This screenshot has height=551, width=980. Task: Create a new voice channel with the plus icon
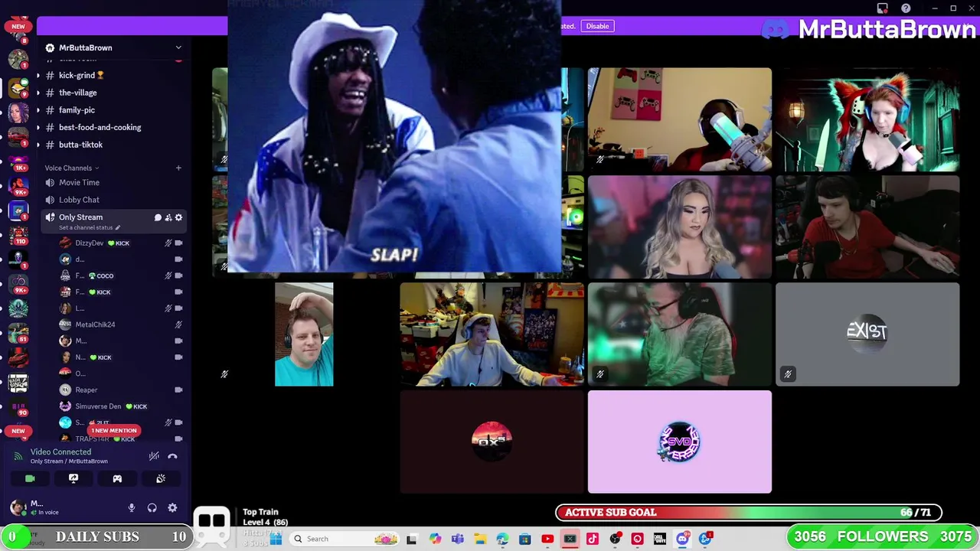pos(178,168)
